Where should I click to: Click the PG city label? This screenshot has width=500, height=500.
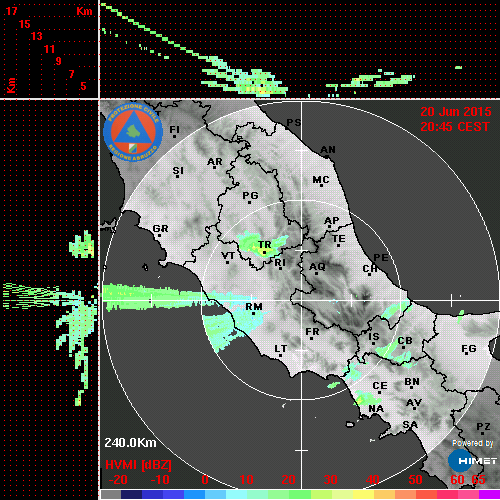pos(250,195)
